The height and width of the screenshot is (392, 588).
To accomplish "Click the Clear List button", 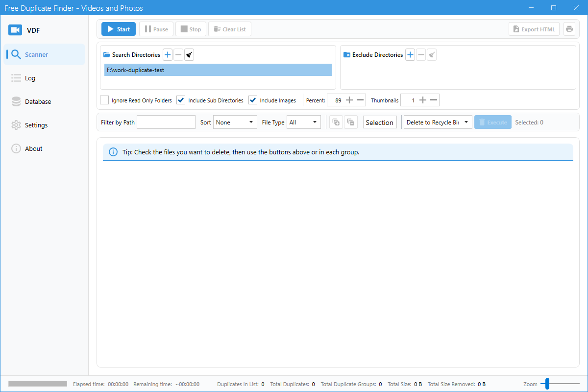I will coord(230,29).
